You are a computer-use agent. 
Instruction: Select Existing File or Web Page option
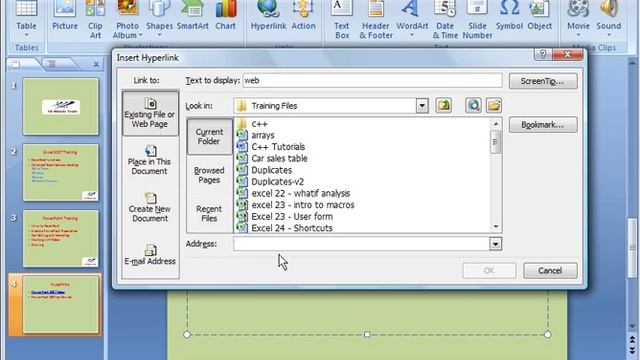[150, 113]
